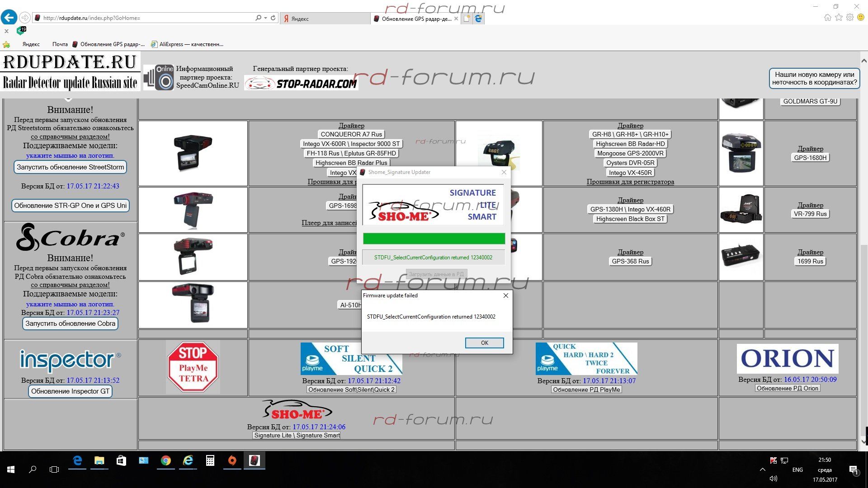Click Обновление STR-GP One и GPS Uni

(70, 206)
